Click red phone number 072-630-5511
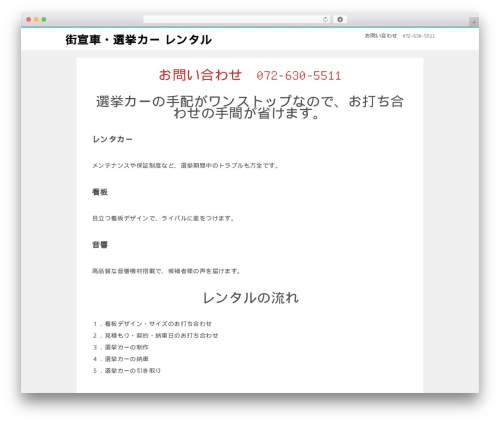This screenshot has height=423, width=500. click(x=299, y=76)
